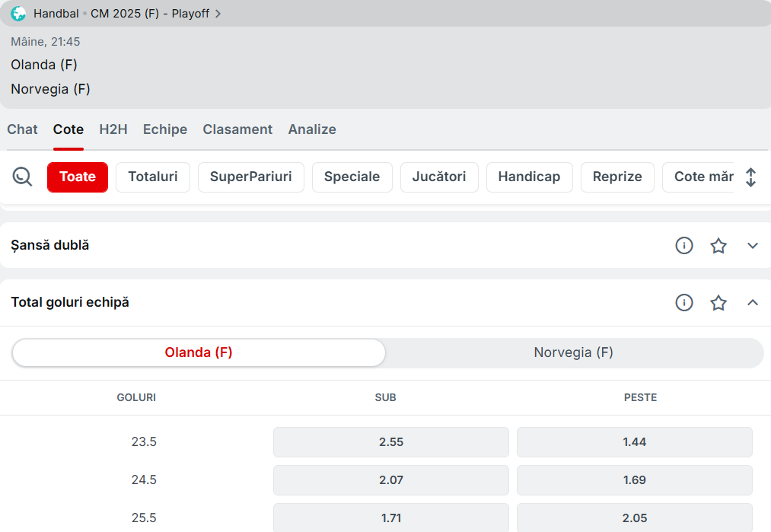Enable the Toate filter chip
The image size is (771, 532).
coord(78,177)
